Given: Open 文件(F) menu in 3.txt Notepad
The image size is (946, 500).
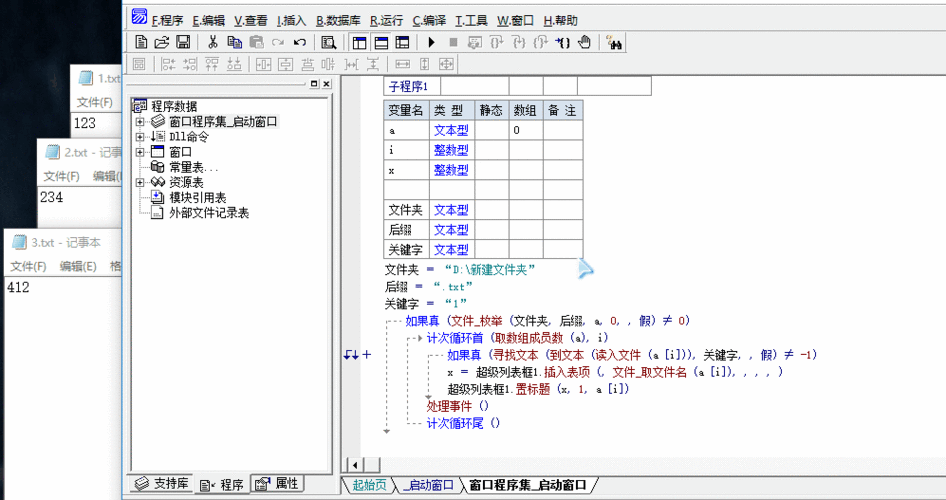Looking at the screenshot, I should 28,266.
